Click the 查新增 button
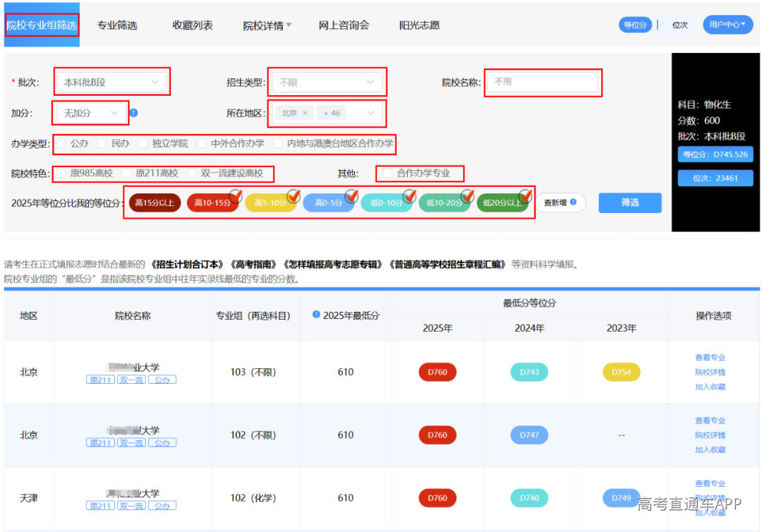762x532 pixels. click(x=560, y=202)
